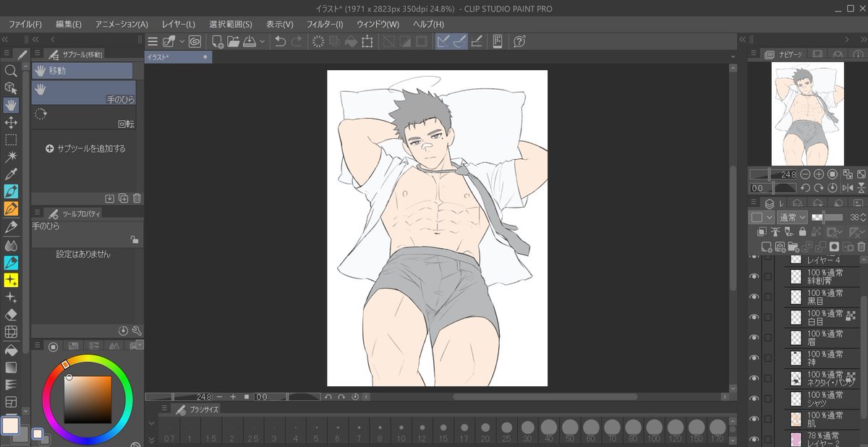Open the ファイル(F) menu
Image resolution: width=868 pixels, height=447 pixels.
coord(25,24)
